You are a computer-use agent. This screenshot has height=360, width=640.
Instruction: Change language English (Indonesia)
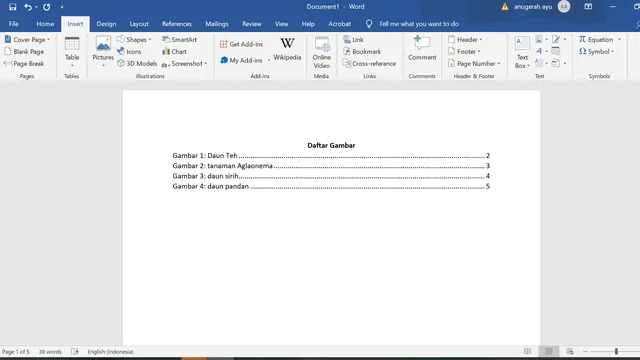111,352
